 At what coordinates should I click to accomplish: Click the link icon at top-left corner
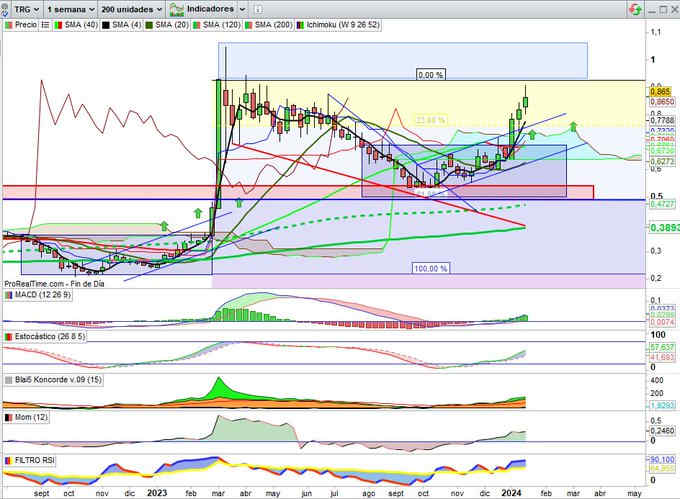(5, 9)
